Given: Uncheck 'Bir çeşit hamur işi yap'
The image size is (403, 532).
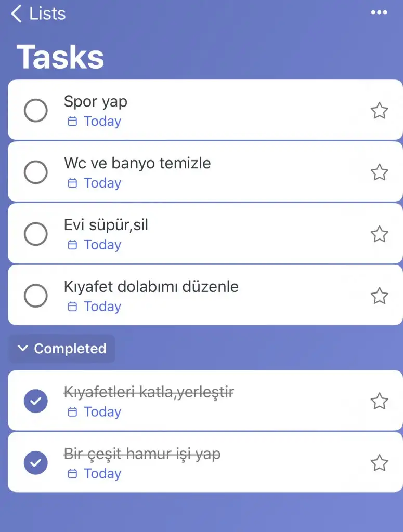Looking at the screenshot, I should click(36, 463).
